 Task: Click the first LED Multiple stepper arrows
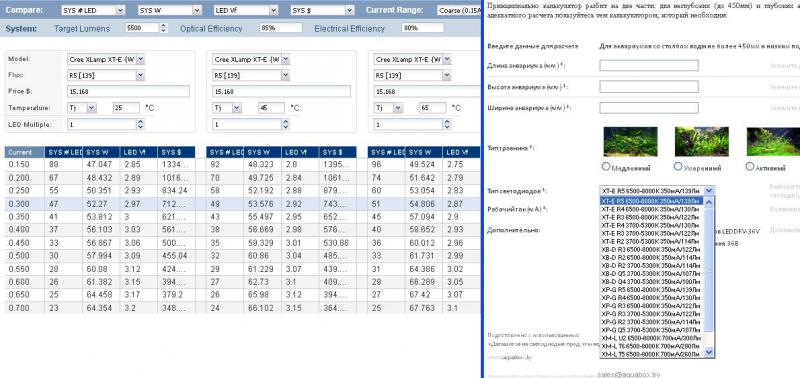click(x=140, y=124)
